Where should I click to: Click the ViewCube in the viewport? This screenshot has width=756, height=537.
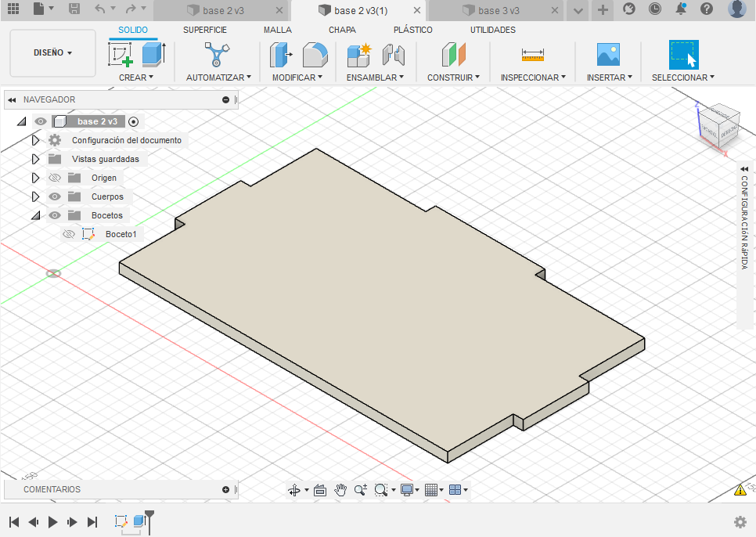718,128
